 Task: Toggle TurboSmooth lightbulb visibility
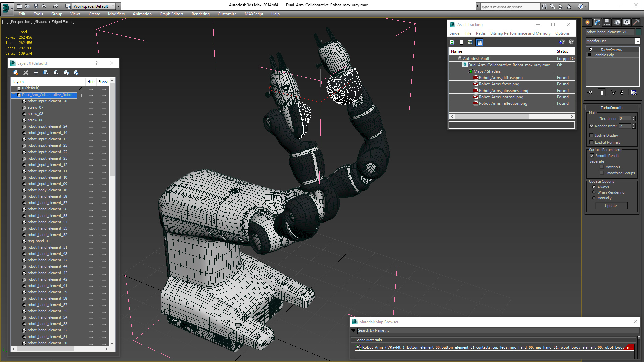pyautogui.click(x=591, y=50)
